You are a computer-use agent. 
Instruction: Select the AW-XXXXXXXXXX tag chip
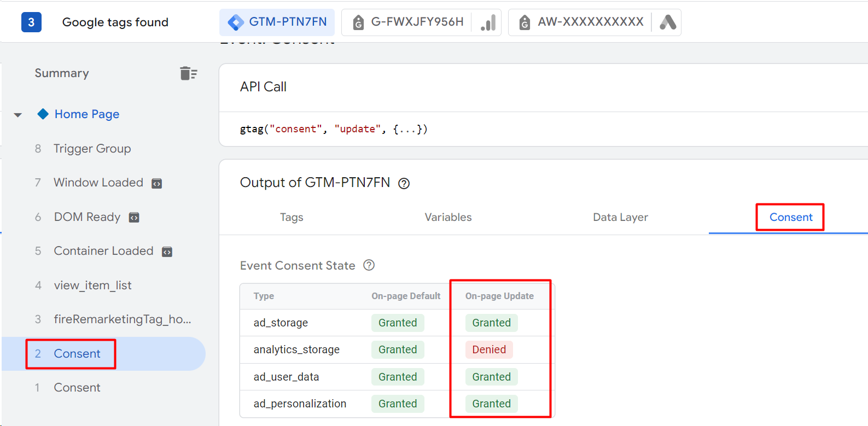[x=583, y=22]
